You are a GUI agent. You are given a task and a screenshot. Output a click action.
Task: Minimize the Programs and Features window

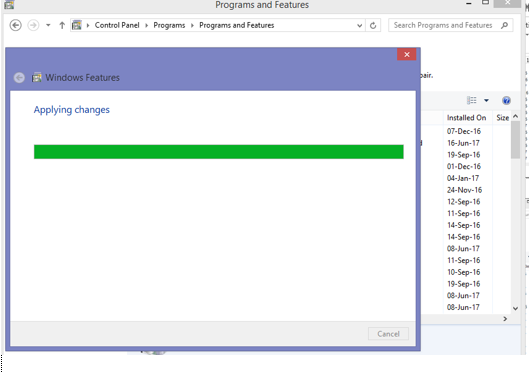coord(469,3)
